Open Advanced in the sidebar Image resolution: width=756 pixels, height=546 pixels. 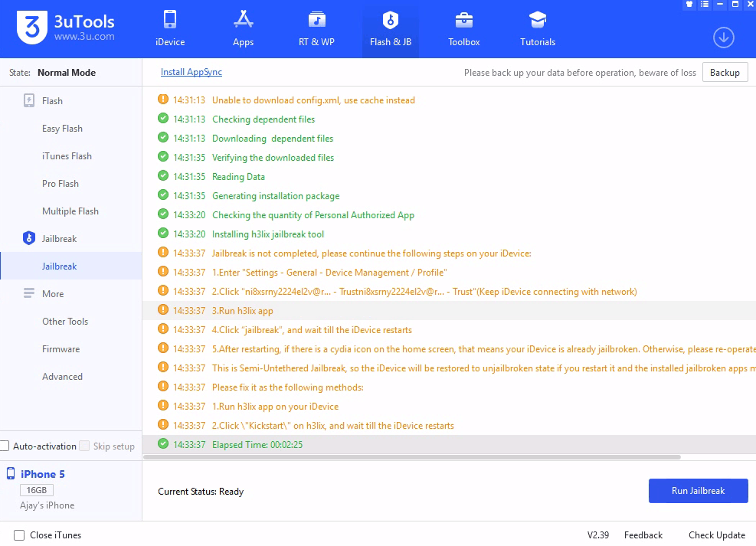coord(62,376)
